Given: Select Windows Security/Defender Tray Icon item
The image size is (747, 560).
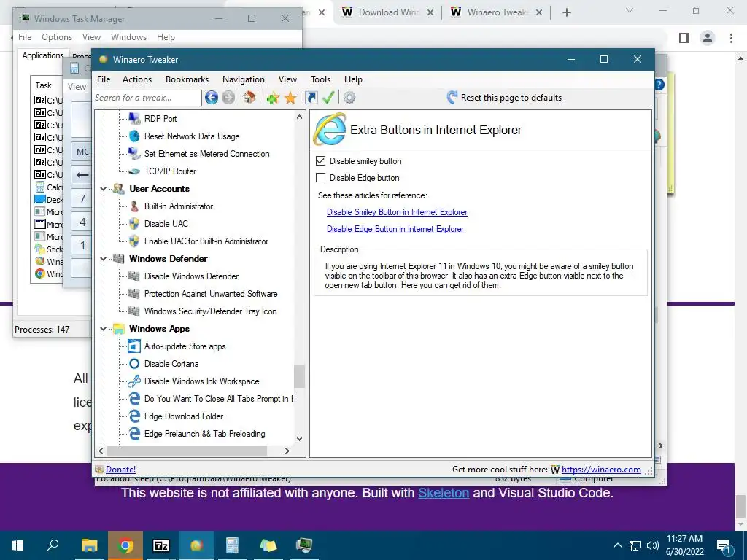Looking at the screenshot, I should (211, 311).
